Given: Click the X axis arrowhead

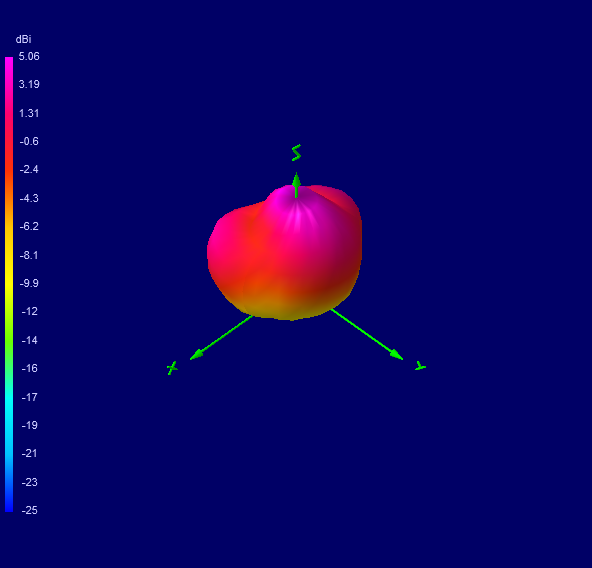Looking at the screenshot, I should pos(197,355).
